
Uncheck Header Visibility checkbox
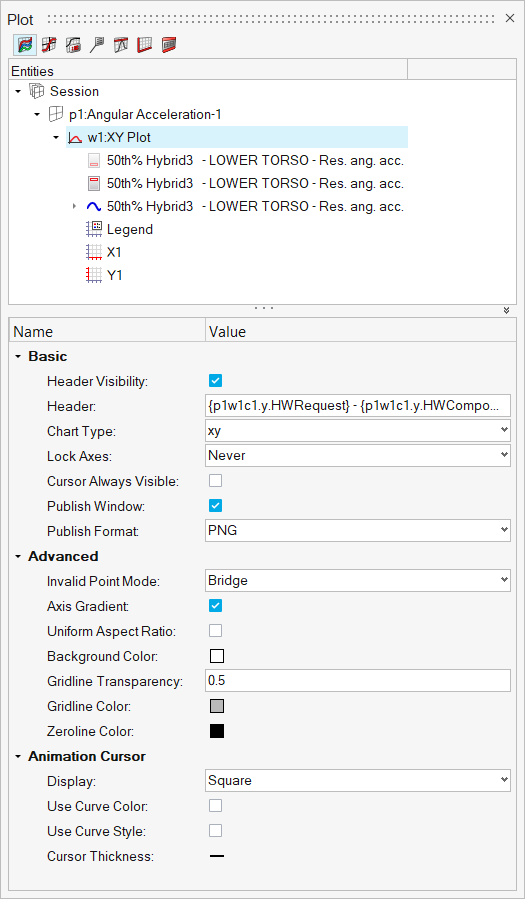click(x=216, y=381)
